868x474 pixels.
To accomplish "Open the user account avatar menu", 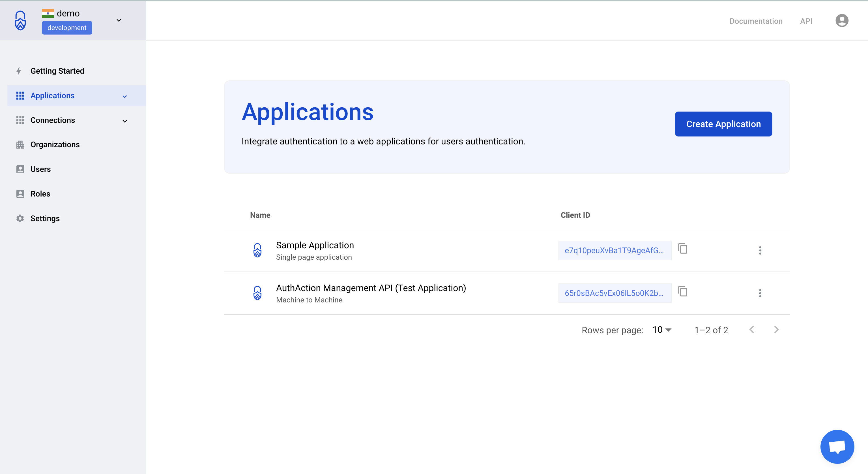I will [x=842, y=21].
